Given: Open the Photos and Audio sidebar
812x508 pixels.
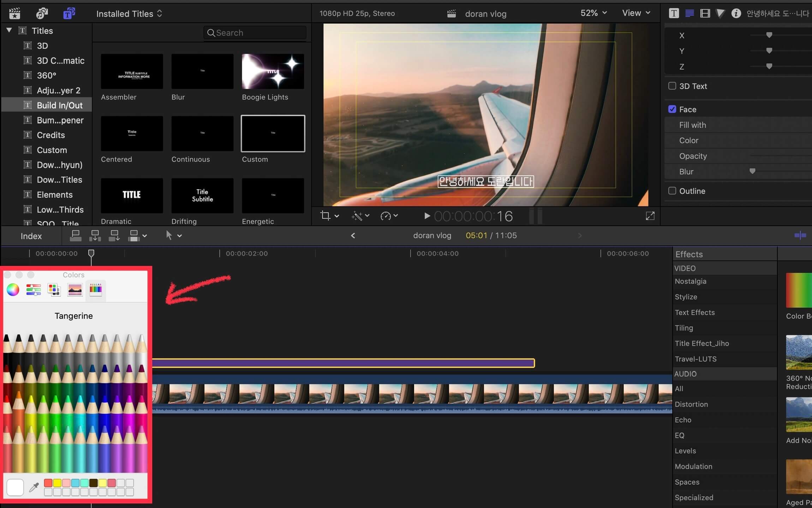Looking at the screenshot, I should 42,13.
